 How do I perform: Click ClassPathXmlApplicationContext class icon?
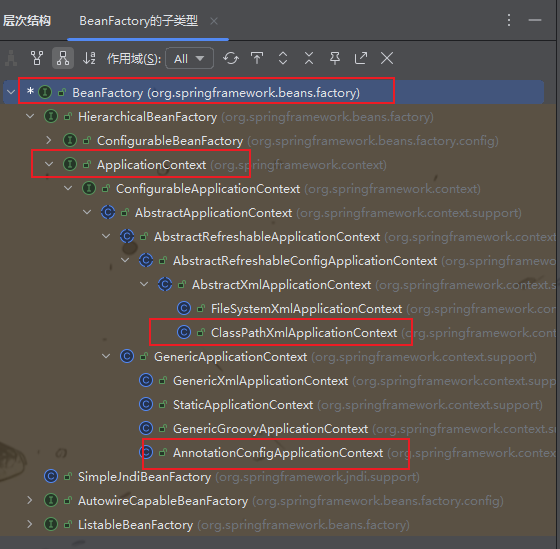click(x=184, y=332)
